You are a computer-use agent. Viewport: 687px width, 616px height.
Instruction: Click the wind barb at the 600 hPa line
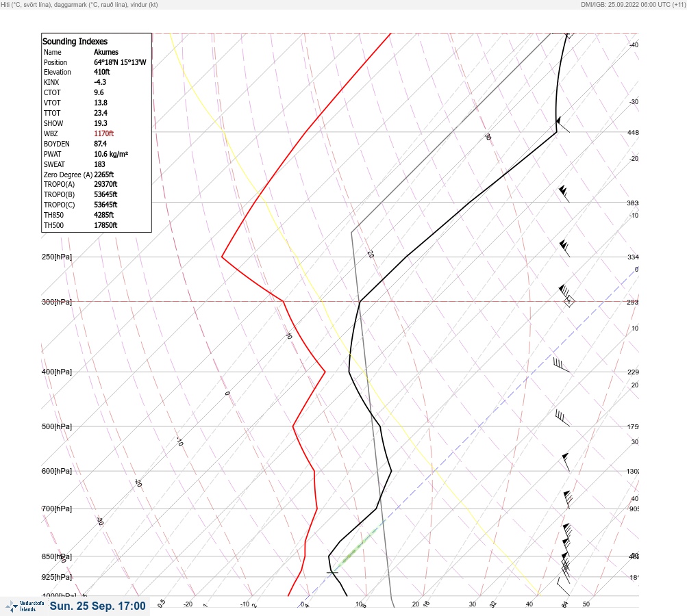tap(566, 462)
